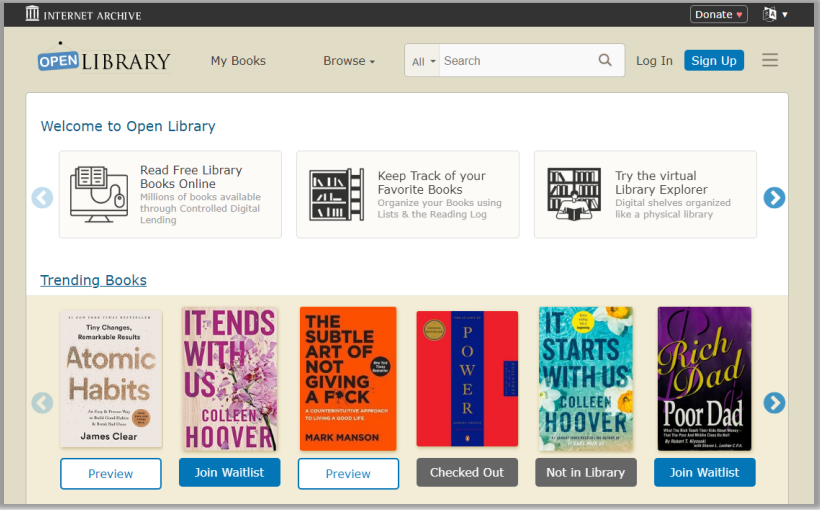This screenshot has width=820, height=510.
Task: Open the Open Library home logo
Action: [x=104, y=60]
